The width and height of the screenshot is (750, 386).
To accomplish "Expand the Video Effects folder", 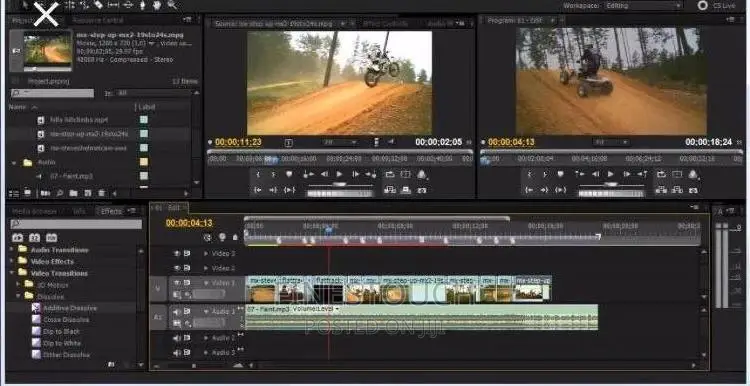I will click(12, 261).
